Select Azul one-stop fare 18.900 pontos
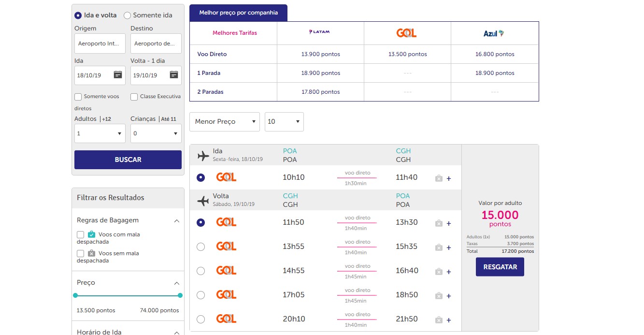This screenshot has height=335, width=644. point(495,73)
